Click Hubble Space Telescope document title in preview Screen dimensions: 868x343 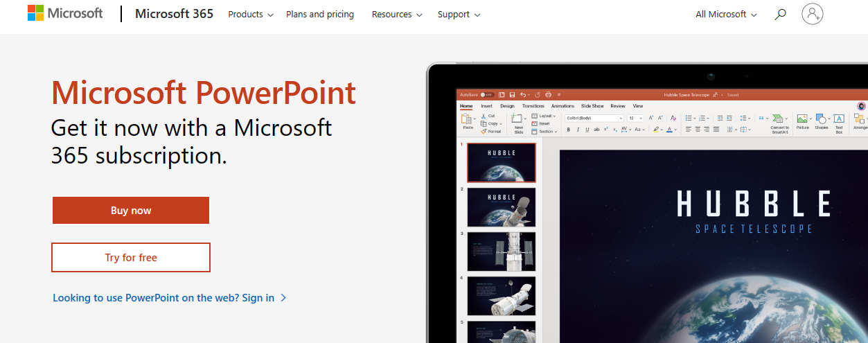pyautogui.click(x=687, y=95)
